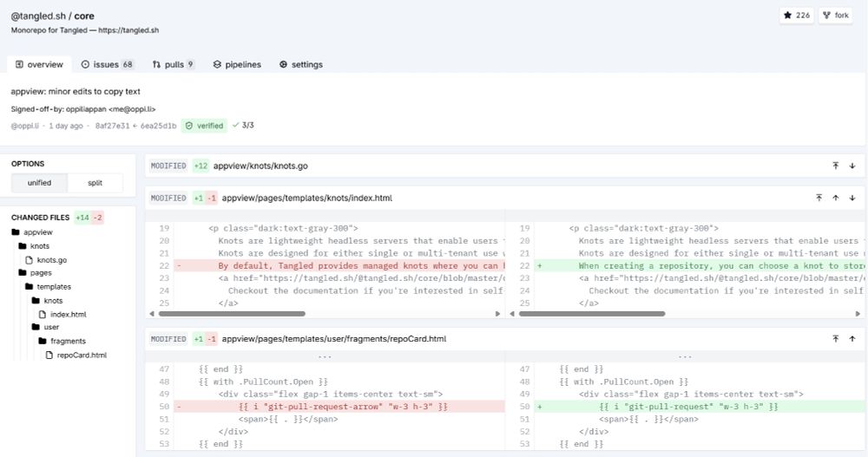The image size is (868, 457).
Task: Expand hidden lines in right repoCard.html pane
Action: 685,356
